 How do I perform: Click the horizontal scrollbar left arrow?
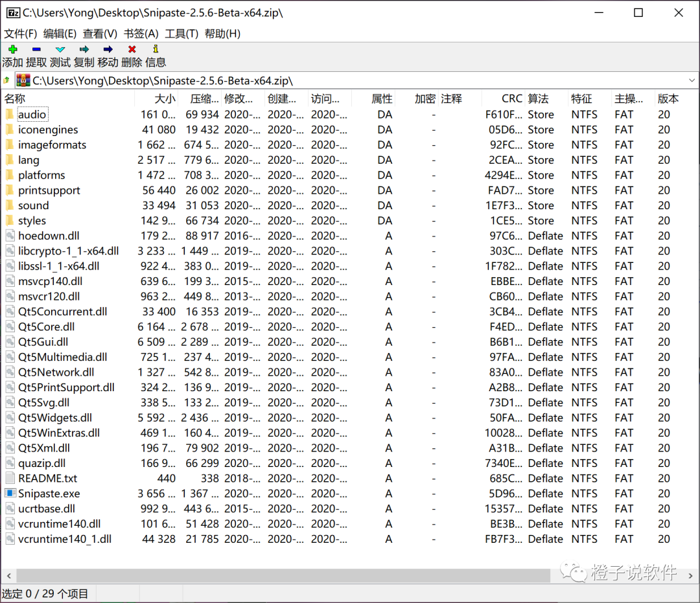click(8, 576)
